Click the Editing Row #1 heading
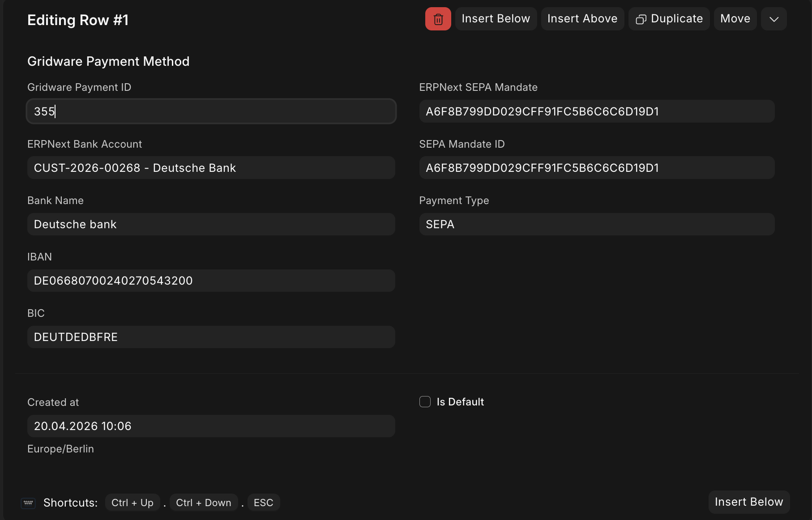This screenshot has height=520, width=812. (78, 20)
